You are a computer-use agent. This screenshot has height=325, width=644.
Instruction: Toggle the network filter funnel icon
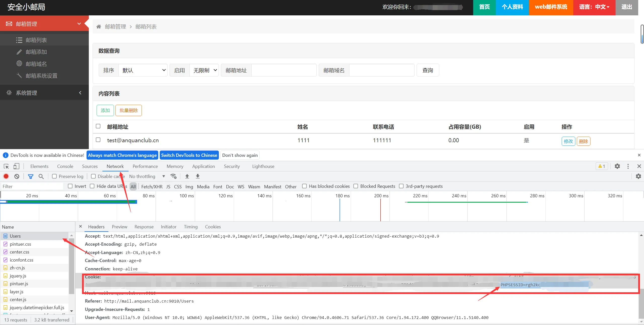coord(30,176)
